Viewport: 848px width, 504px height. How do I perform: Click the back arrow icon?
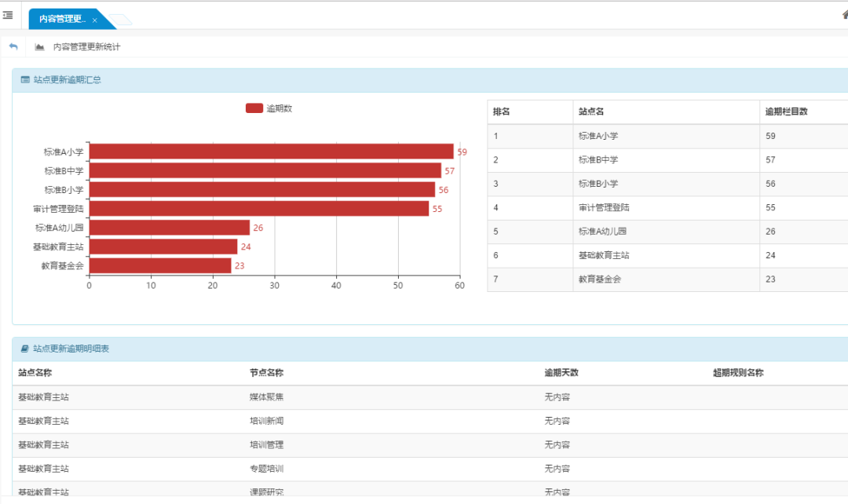point(13,47)
